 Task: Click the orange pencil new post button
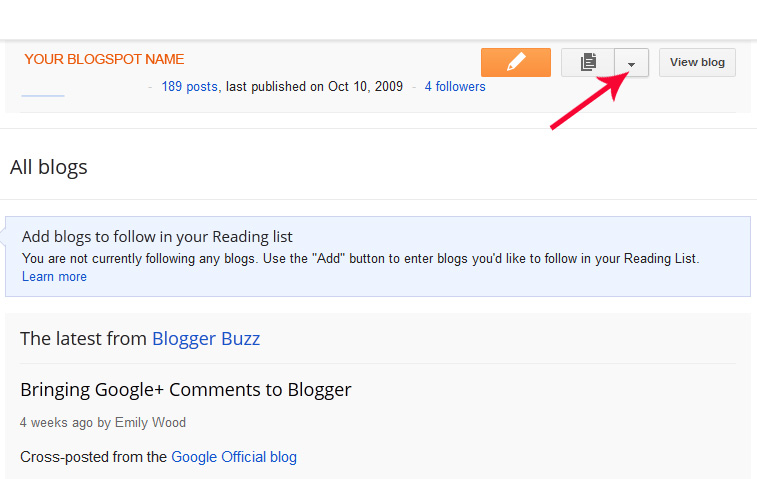coord(515,62)
